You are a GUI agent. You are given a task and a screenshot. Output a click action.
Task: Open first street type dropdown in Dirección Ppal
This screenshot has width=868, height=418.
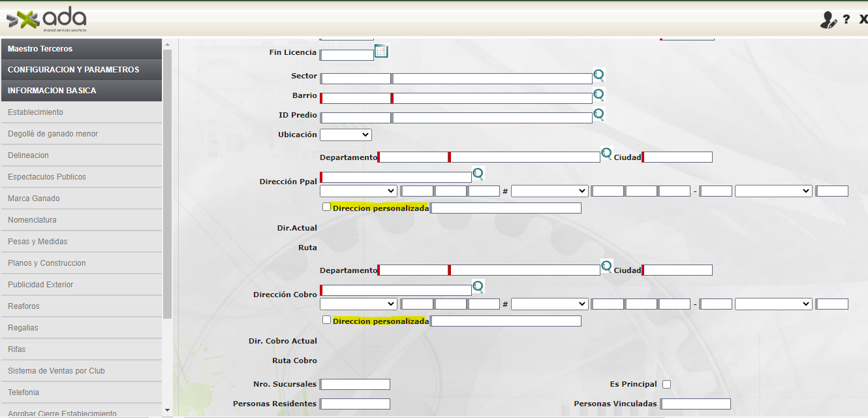[x=358, y=191]
